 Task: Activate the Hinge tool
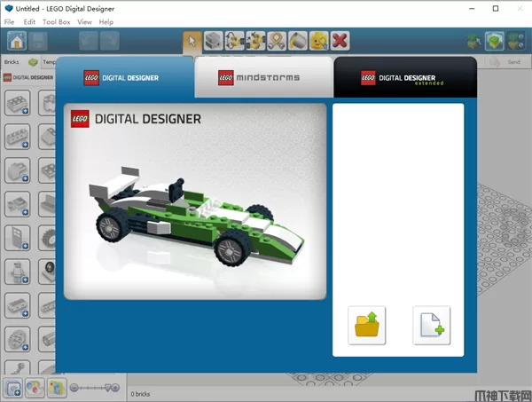234,40
